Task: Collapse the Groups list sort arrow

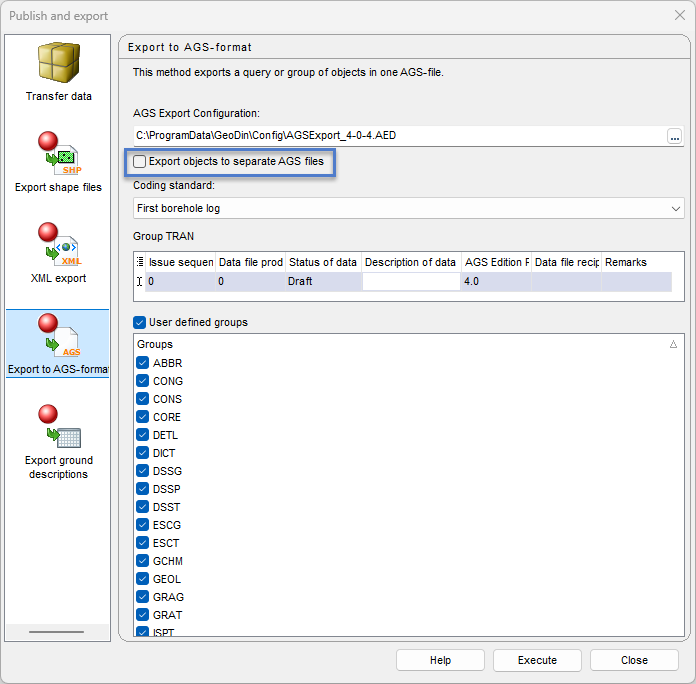Action: coord(673,344)
